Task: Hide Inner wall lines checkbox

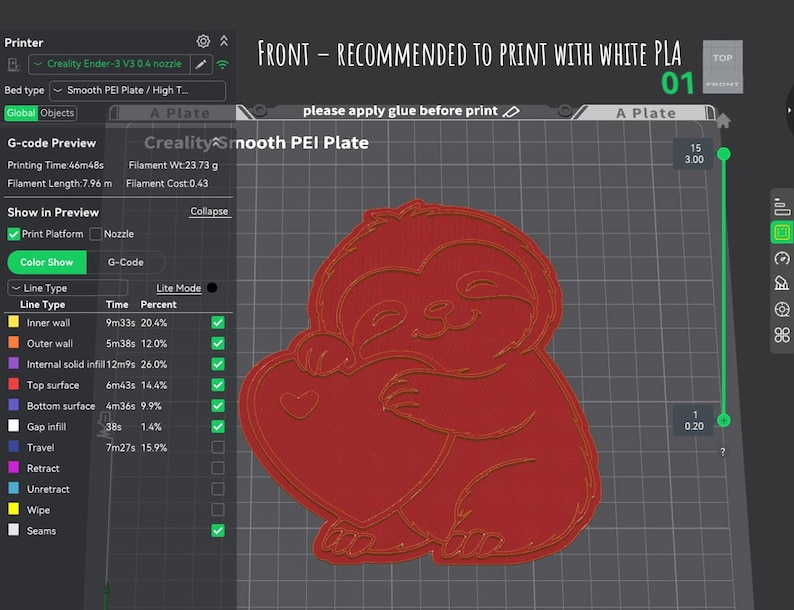Action: [218, 322]
